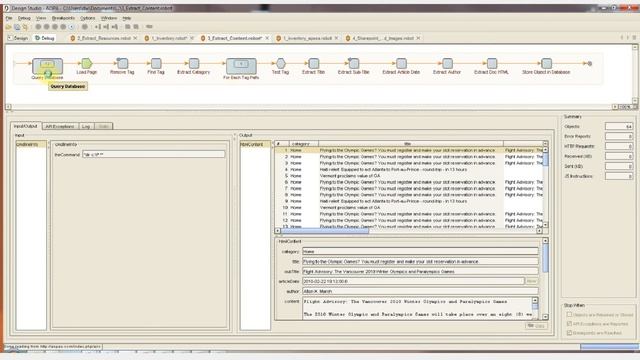Close the 2_Extract_Resources.robot tab
This screenshot has width=640, height=360.
(135, 38)
